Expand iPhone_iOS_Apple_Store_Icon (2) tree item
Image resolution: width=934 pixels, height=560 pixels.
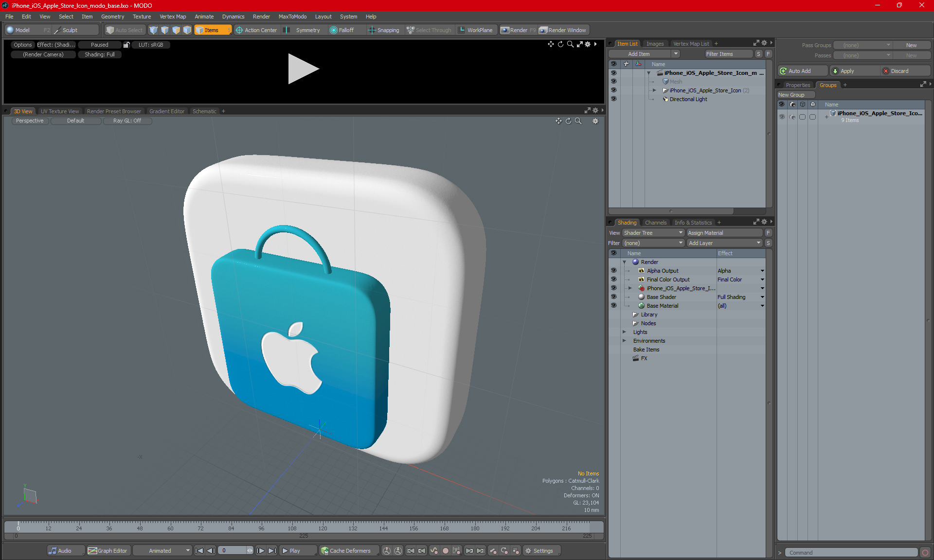tap(654, 90)
